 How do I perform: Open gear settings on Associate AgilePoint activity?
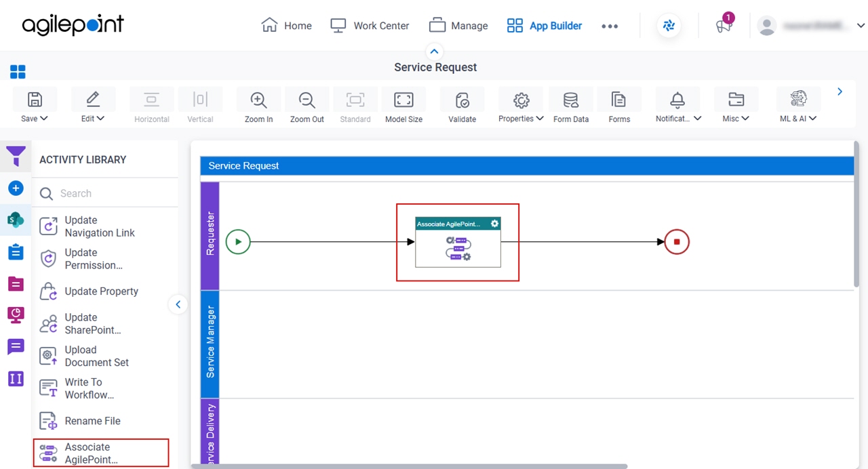coord(494,224)
